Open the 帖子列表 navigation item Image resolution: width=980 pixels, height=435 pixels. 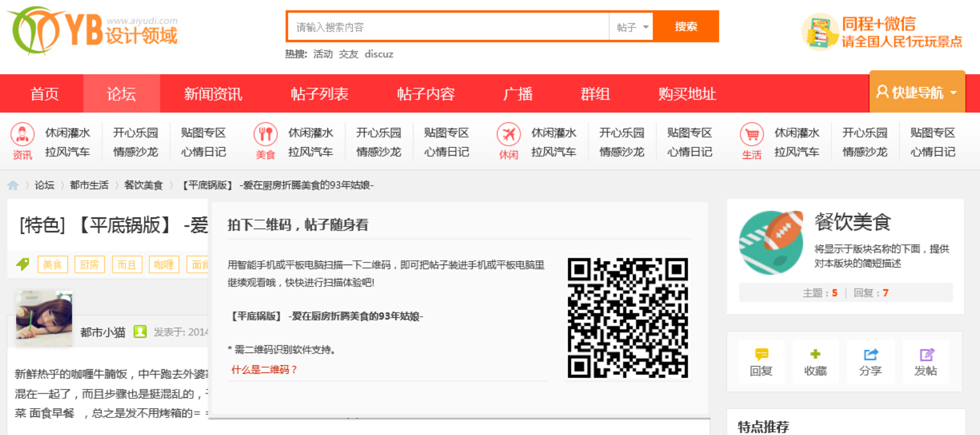[320, 94]
